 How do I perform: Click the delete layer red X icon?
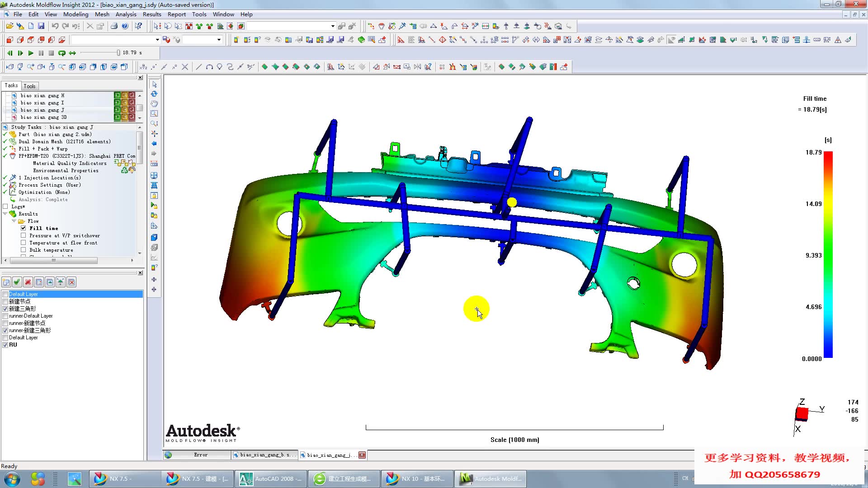coord(28,282)
